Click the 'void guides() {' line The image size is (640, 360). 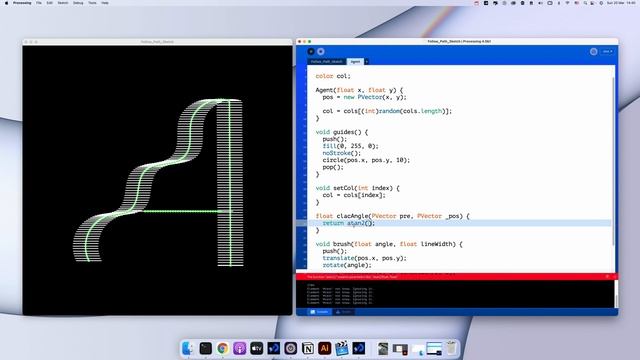(x=341, y=132)
